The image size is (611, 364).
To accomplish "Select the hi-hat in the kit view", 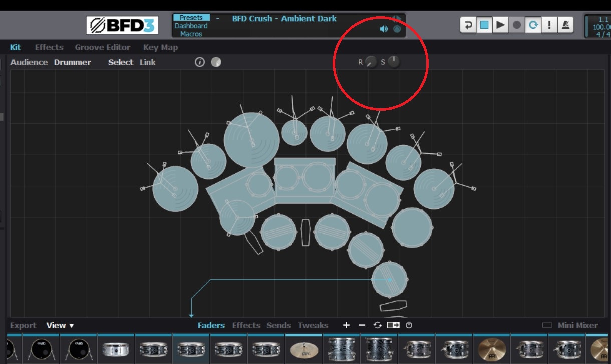I will pos(237,217).
